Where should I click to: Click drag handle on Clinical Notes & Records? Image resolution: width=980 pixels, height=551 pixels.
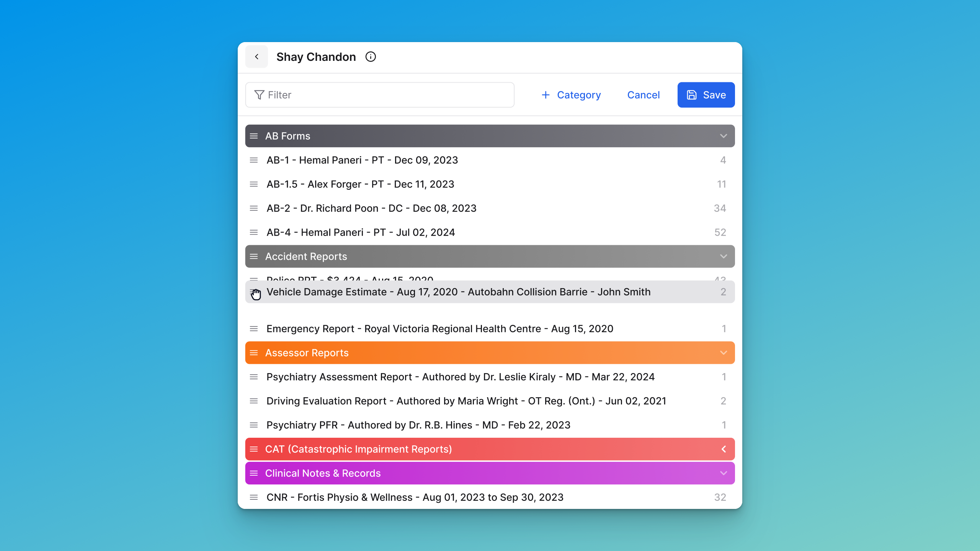point(254,473)
